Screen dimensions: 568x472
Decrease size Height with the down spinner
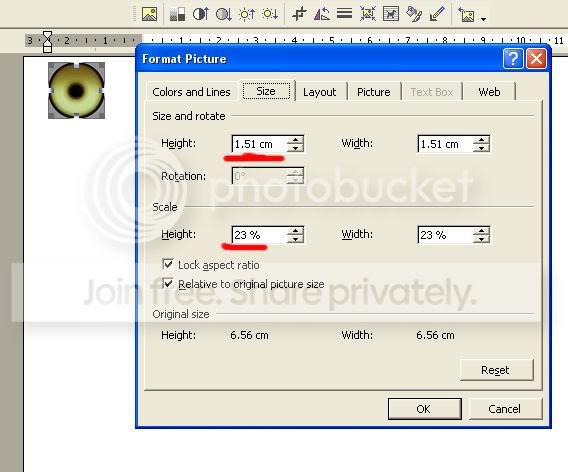295,148
